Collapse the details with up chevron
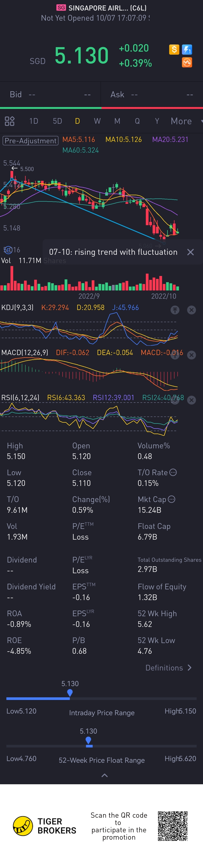Image resolution: width=203 pixels, height=868 pixels. [x=105, y=775]
